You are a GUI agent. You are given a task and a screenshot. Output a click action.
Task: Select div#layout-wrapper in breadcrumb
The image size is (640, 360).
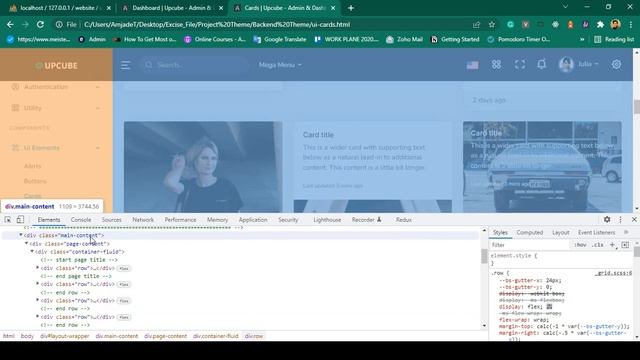tap(64, 336)
